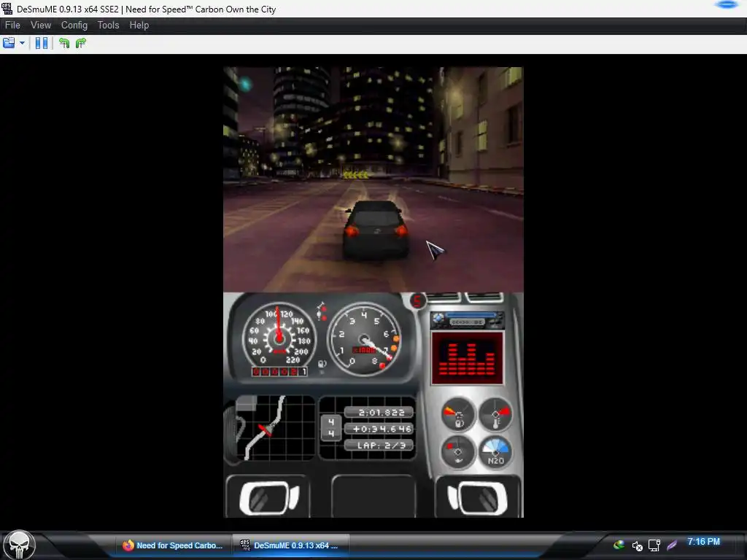747x560 pixels.
Task: Open the network tray icon
Action: [654, 545]
